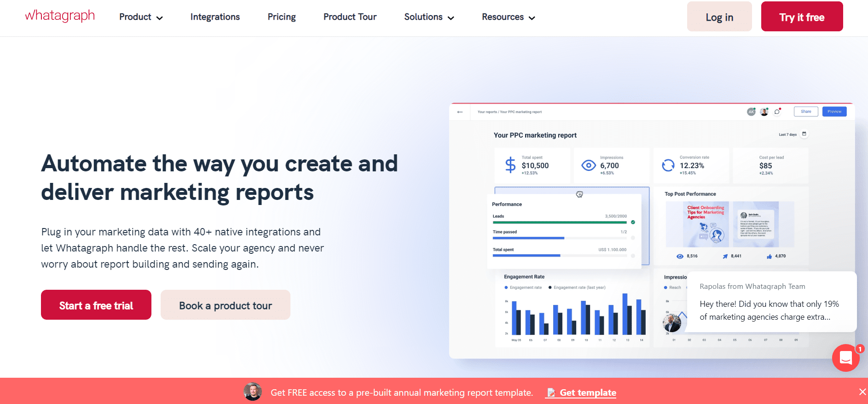The image size is (868, 404).
Task: Click the Log in button
Action: [x=719, y=17]
